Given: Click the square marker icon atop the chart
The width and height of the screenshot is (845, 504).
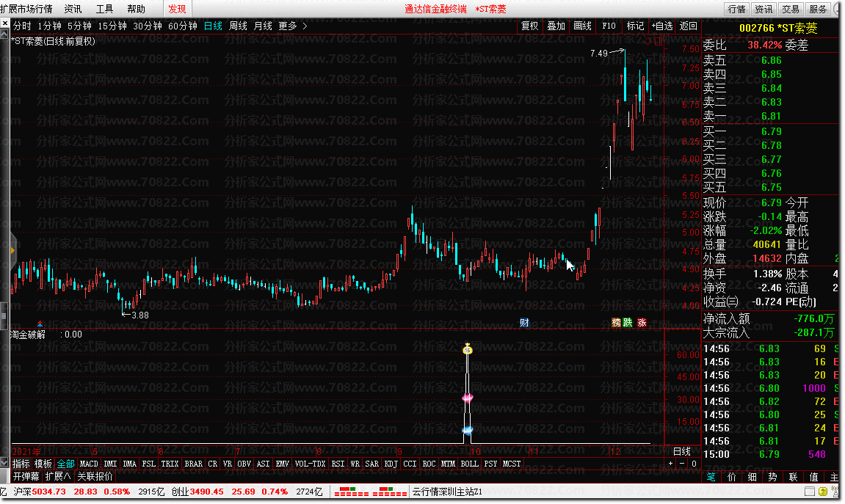Looking at the screenshot, I should (659, 41).
